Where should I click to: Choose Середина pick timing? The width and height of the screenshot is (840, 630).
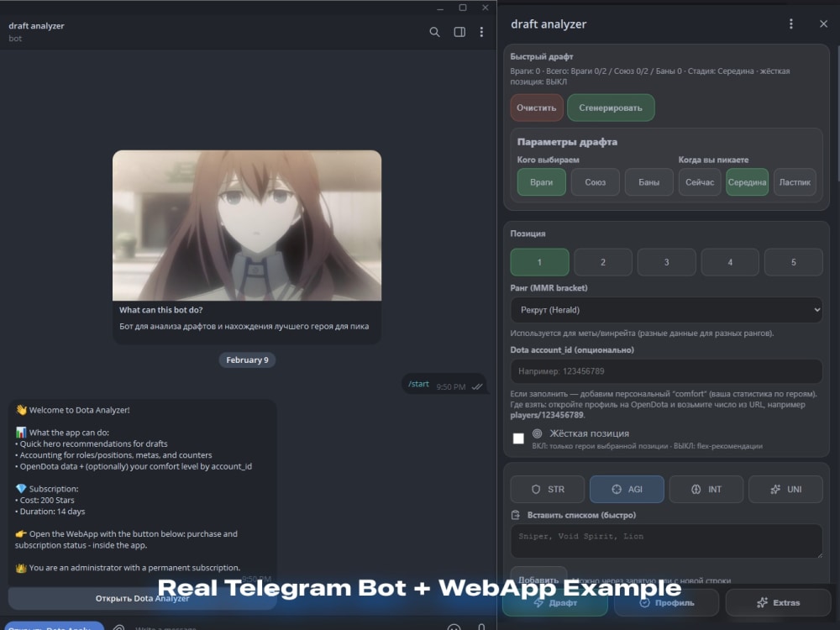click(x=747, y=182)
